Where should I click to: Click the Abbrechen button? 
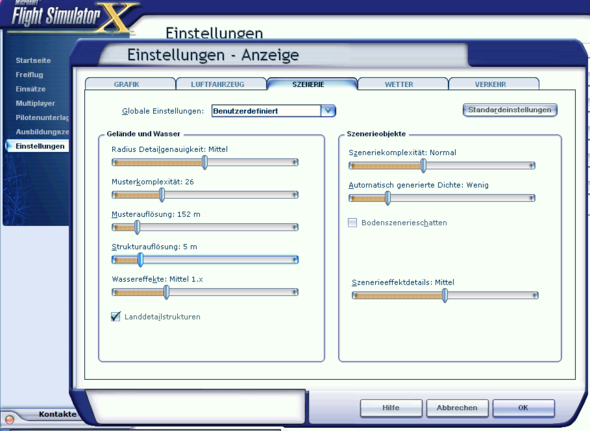(x=457, y=408)
